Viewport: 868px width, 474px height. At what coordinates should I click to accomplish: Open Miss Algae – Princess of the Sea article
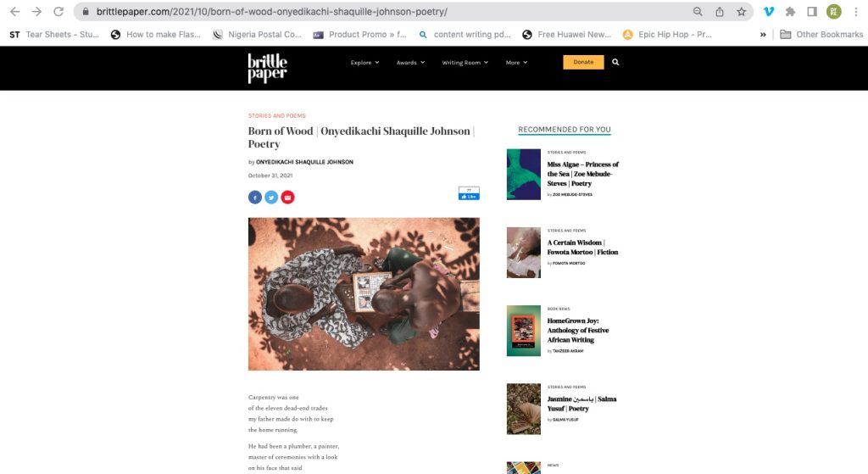[x=583, y=174]
